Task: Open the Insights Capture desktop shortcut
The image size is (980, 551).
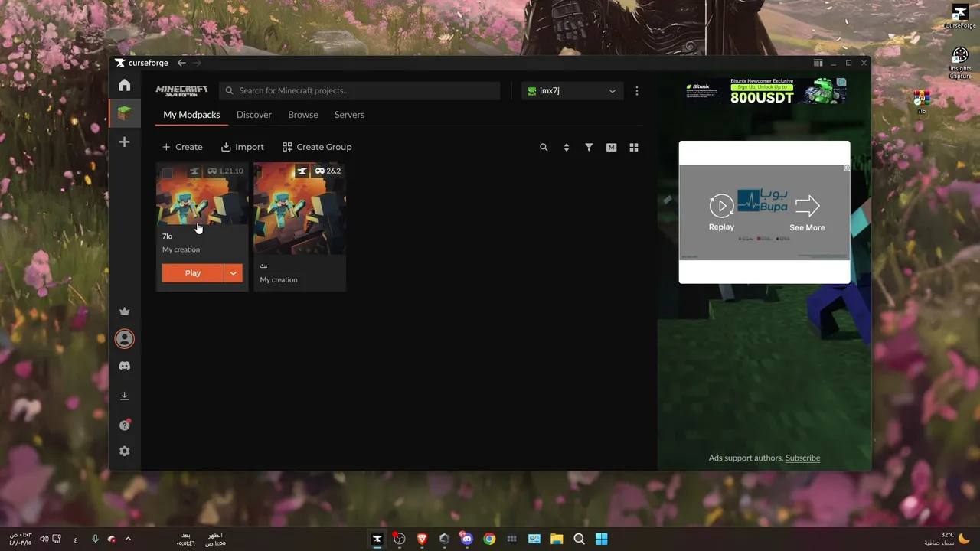Action: point(960,63)
